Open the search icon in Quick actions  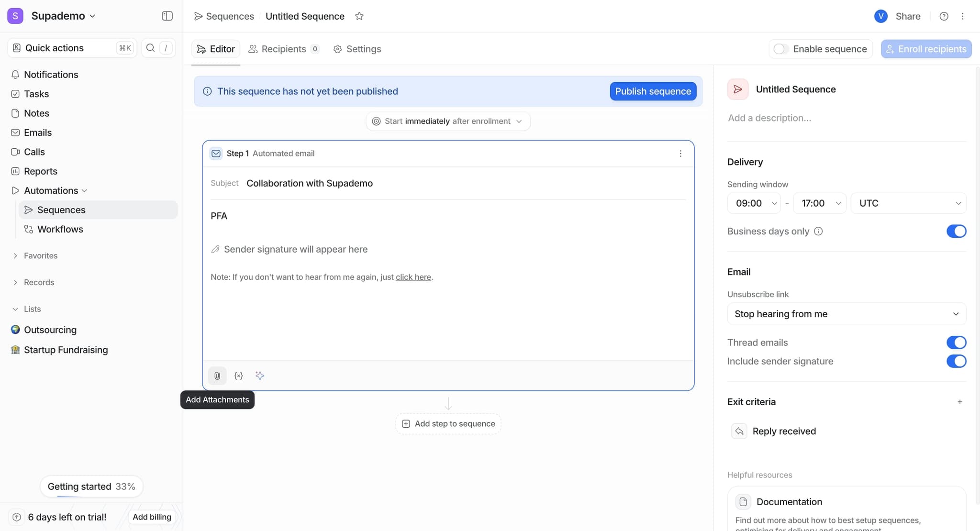click(150, 48)
